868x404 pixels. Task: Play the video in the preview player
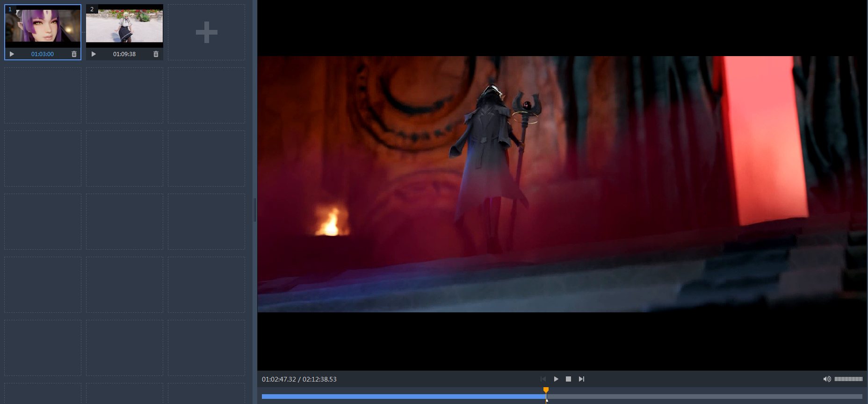pos(556,379)
